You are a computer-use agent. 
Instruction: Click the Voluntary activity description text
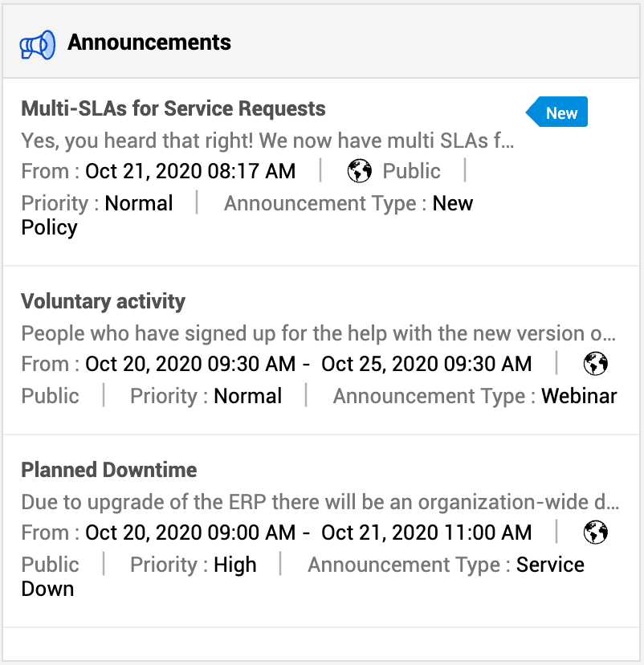click(318, 333)
